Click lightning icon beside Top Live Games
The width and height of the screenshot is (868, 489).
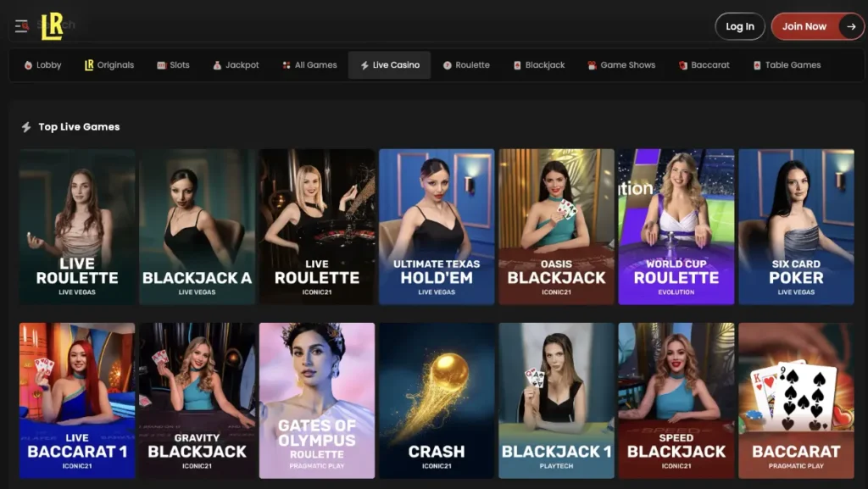pos(26,127)
